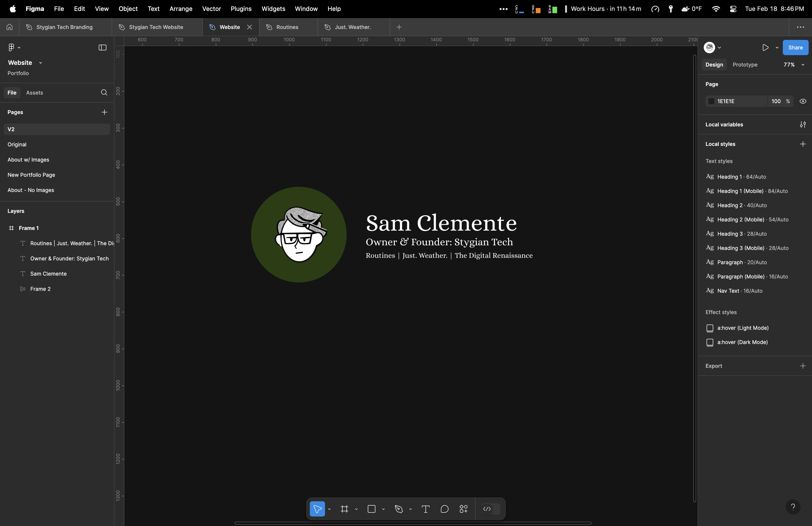Screen dimensions: 812x526
Task: Toggle page background visibility eye
Action: (x=803, y=101)
